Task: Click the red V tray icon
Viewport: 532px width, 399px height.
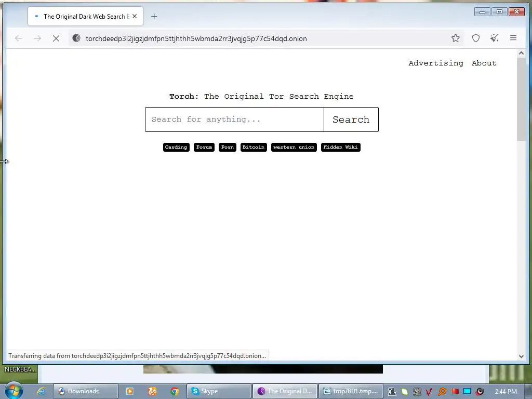Action: [x=429, y=392]
